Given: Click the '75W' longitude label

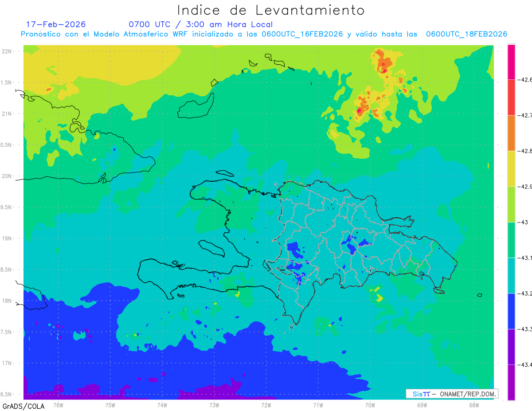Looking at the screenshot, I should (x=110, y=405).
